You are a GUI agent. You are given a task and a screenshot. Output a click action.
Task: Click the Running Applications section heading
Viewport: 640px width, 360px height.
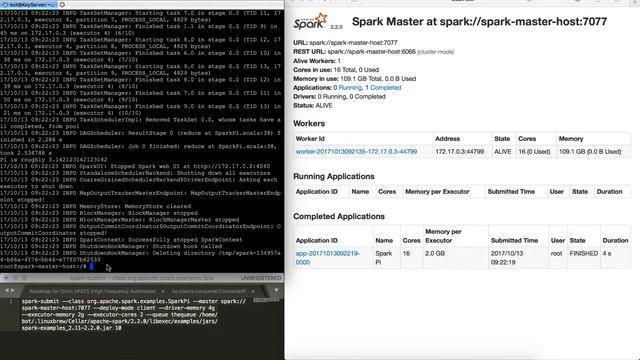point(333,176)
